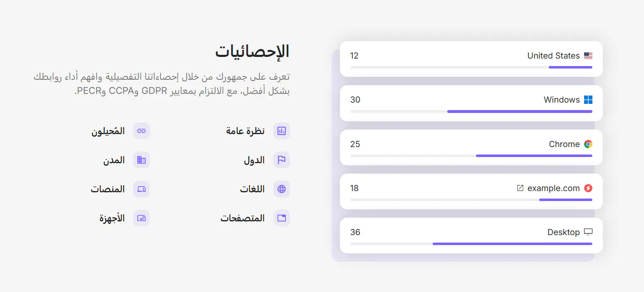Click the Platforms devices icon (المنصات)
The height and width of the screenshot is (292, 644).
(x=141, y=189)
